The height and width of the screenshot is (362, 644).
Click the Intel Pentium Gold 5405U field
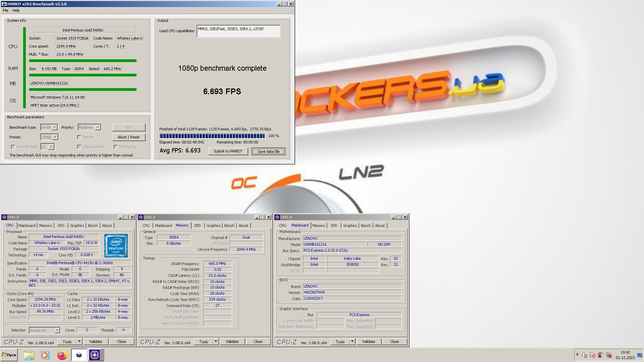(x=83, y=30)
